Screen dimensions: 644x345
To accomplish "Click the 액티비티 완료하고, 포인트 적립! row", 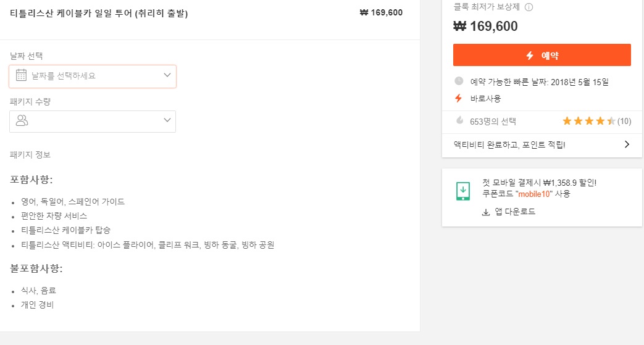I will coord(542,144).
